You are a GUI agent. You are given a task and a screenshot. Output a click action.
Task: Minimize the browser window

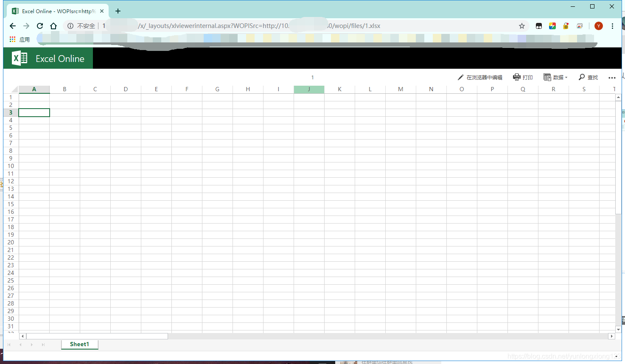tap(573, 6)
